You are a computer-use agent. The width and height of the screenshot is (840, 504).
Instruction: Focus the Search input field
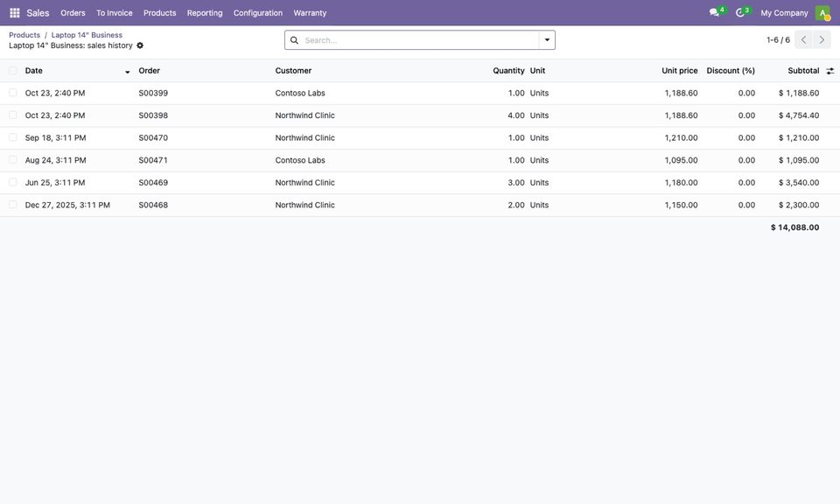(420, 40)
